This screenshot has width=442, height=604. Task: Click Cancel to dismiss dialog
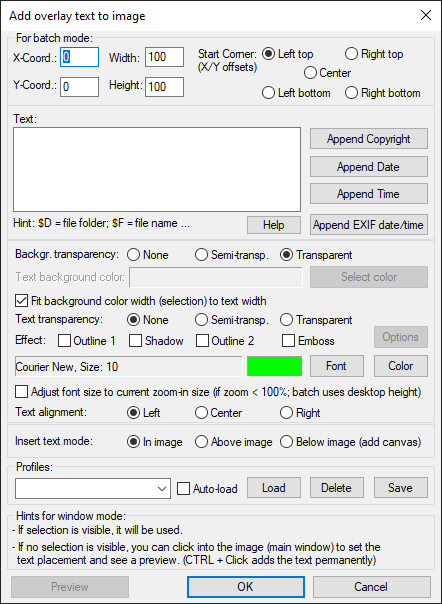[x=371, y=587]
